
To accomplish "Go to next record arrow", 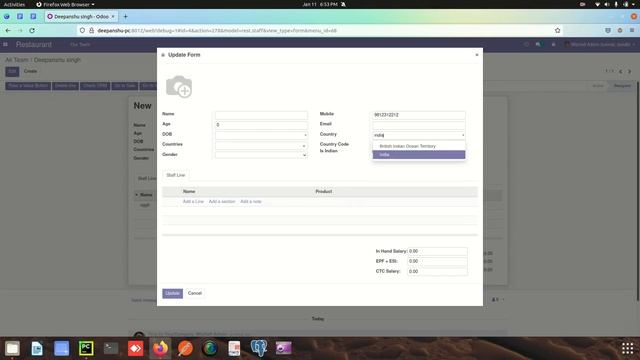I will 629,71.
